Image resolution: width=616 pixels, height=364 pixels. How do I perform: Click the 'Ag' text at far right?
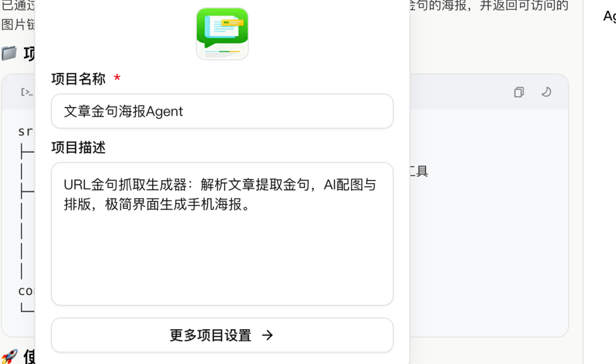pos(609,16)
